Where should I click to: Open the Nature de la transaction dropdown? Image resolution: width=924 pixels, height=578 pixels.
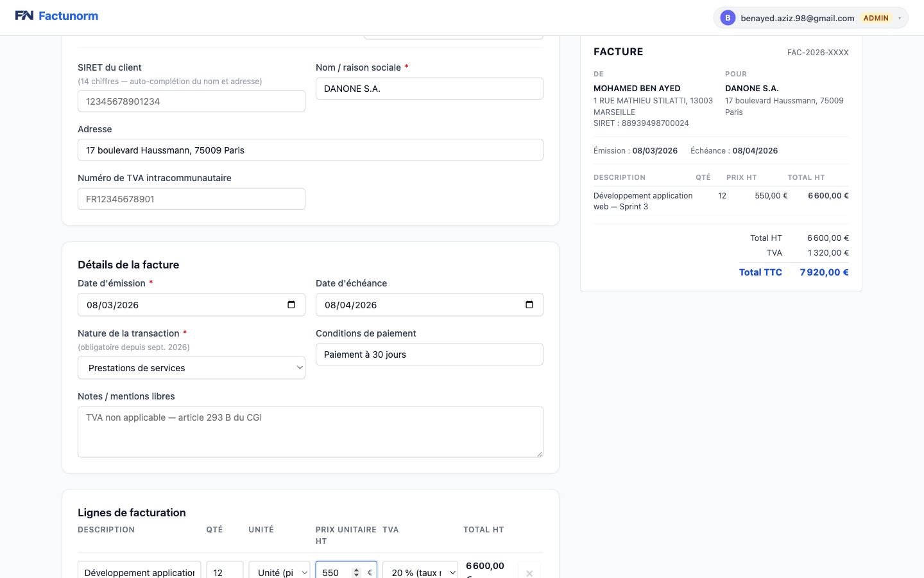tap(191, 368)
